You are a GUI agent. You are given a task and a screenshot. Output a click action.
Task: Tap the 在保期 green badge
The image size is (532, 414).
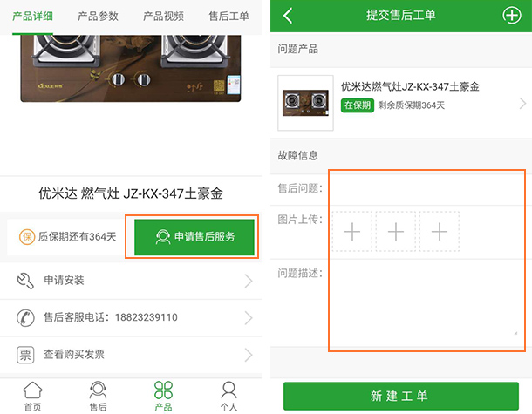[358, 105]
